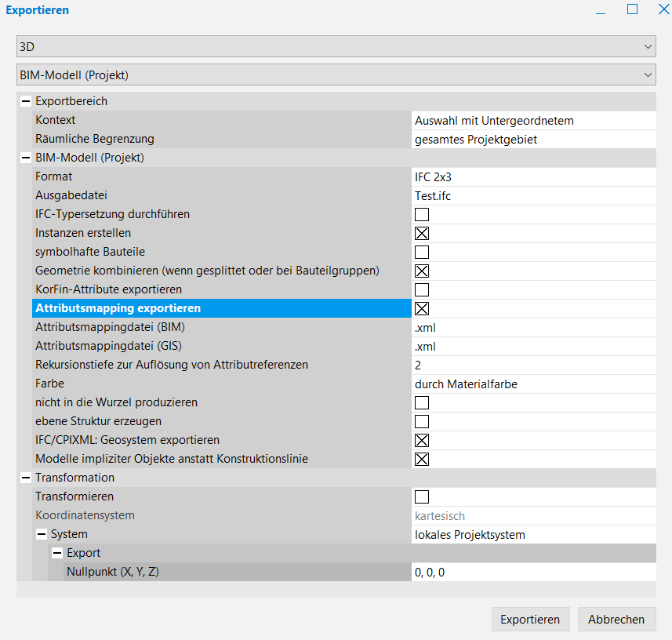Uncheck IFC/CPIXML: Geosystem exportieren

click(422, 440)
